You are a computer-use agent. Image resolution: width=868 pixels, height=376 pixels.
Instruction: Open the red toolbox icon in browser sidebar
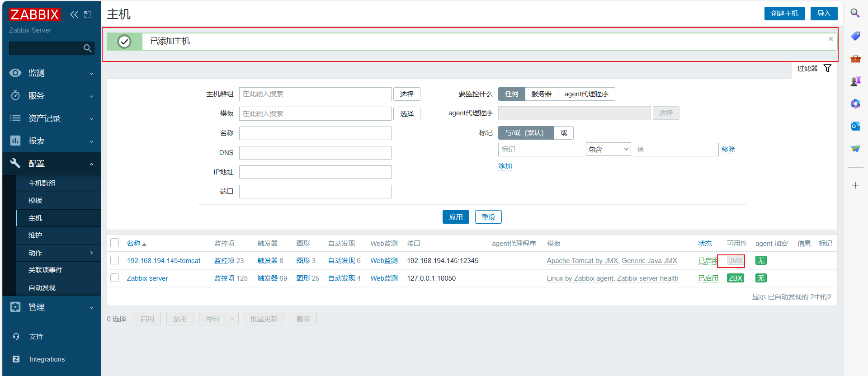(x=855, y=58)
